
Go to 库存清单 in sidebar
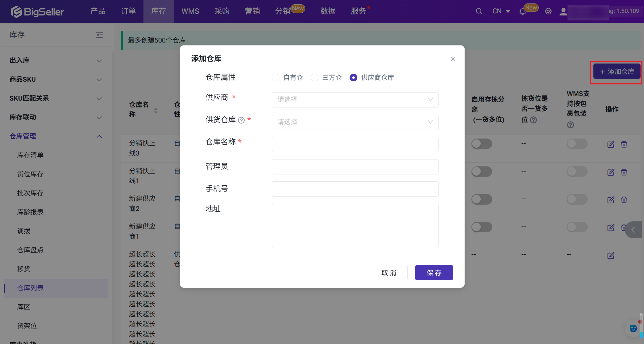click(x=30, y=155)
